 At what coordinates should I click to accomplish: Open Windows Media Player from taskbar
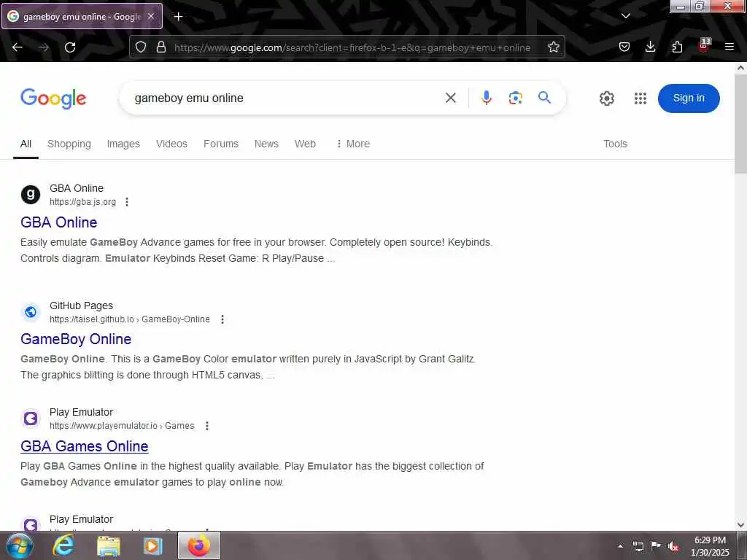pos(153,545)
